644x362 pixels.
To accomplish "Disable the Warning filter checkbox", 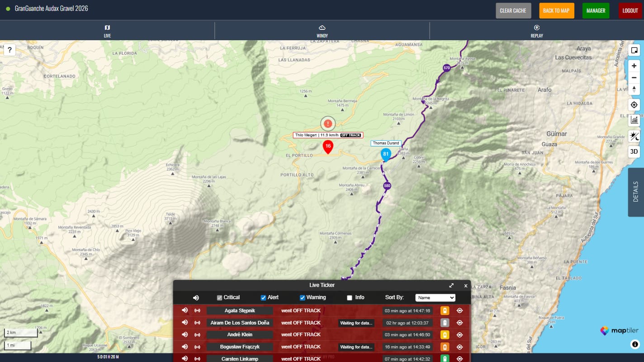I will coord(302,298).
